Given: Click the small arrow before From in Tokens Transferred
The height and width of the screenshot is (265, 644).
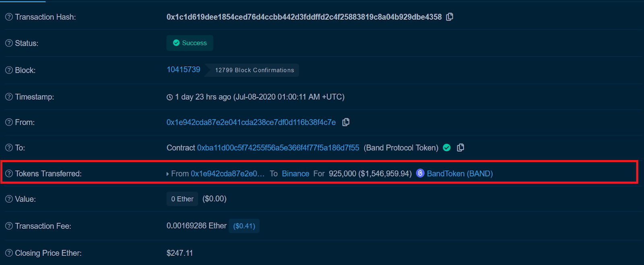Looking at the screenshot, I should pos(168,174).
